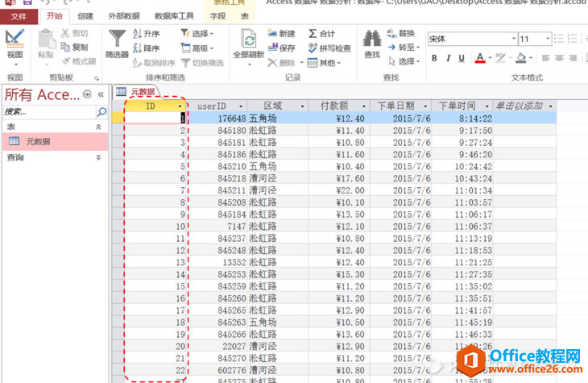This screenshot has height=383, width=588.
Task: Click the Delete (删除) record icon
Action: pos(272,63)
